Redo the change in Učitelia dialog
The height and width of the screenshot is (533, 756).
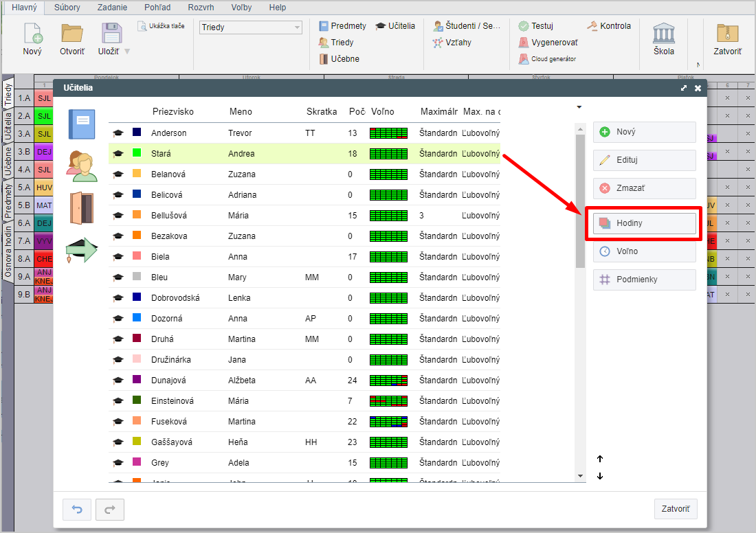pyautogui.click(x=110, y=510)
